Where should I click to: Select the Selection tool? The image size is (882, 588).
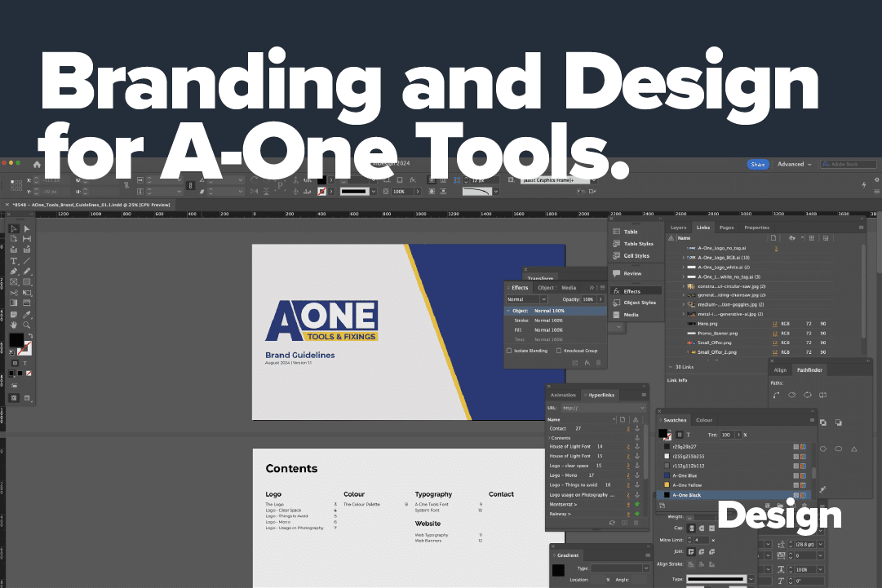point(14,229)
